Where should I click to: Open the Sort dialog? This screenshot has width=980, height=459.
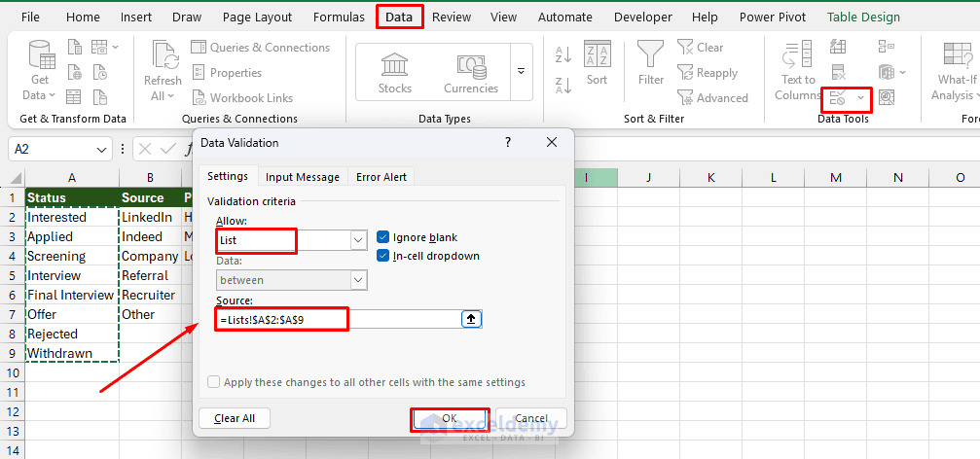click(597, 62)
